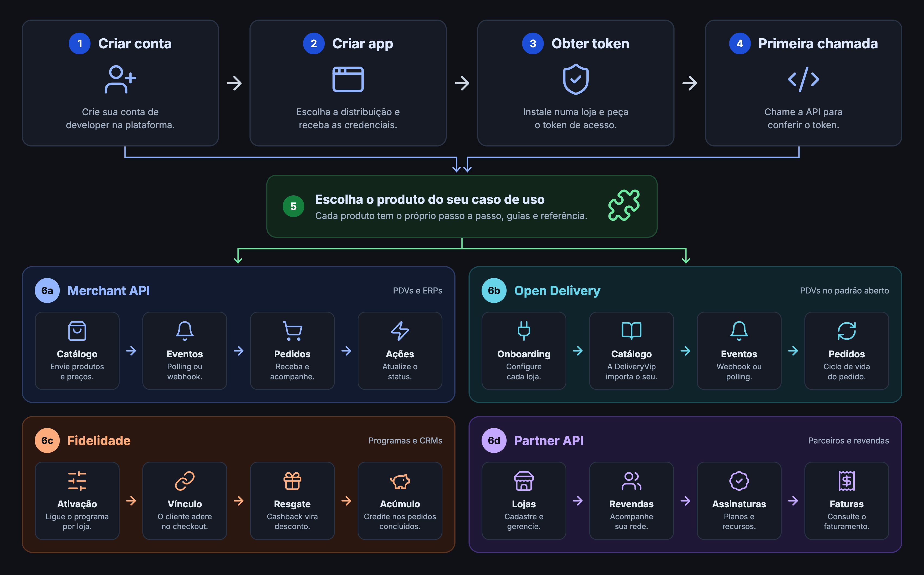Viewport: 924px width, 575px height.
Task: Click the 'PDVs no padrão aberto' label
Action: click(845, 290)
